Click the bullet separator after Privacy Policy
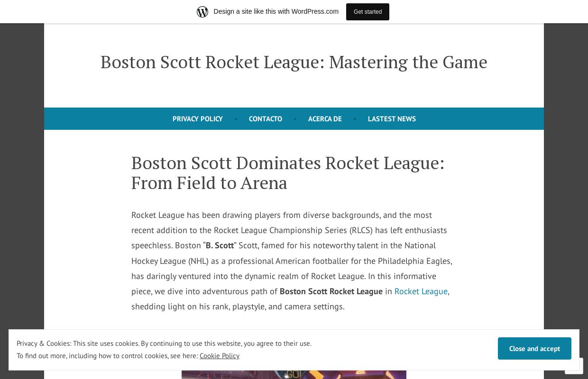588x379 pixels. point(236,119)
